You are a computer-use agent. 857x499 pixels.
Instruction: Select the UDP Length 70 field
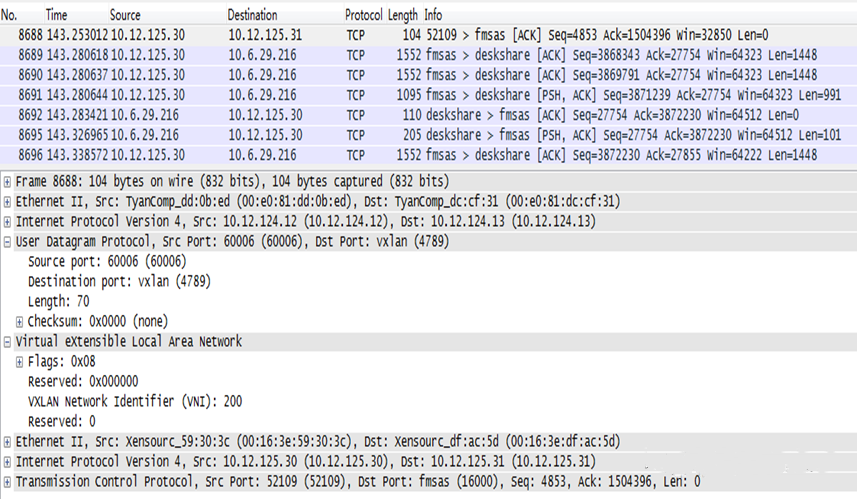(x=58, y=302)
